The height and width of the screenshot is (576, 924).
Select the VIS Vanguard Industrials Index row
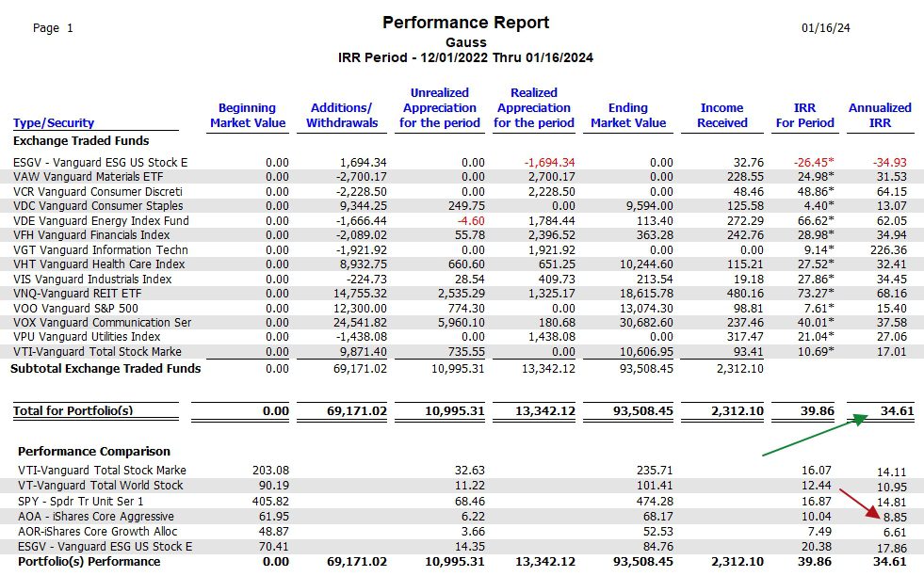click(462, 279)
